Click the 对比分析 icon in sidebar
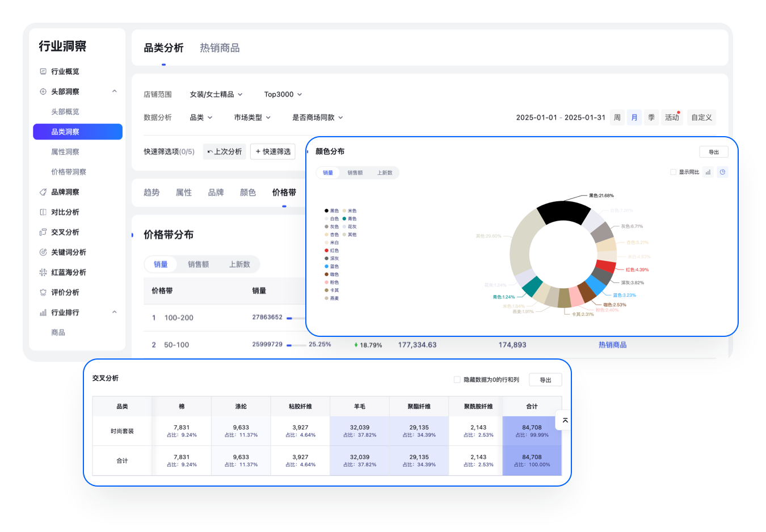 click(x=43, y=212)
